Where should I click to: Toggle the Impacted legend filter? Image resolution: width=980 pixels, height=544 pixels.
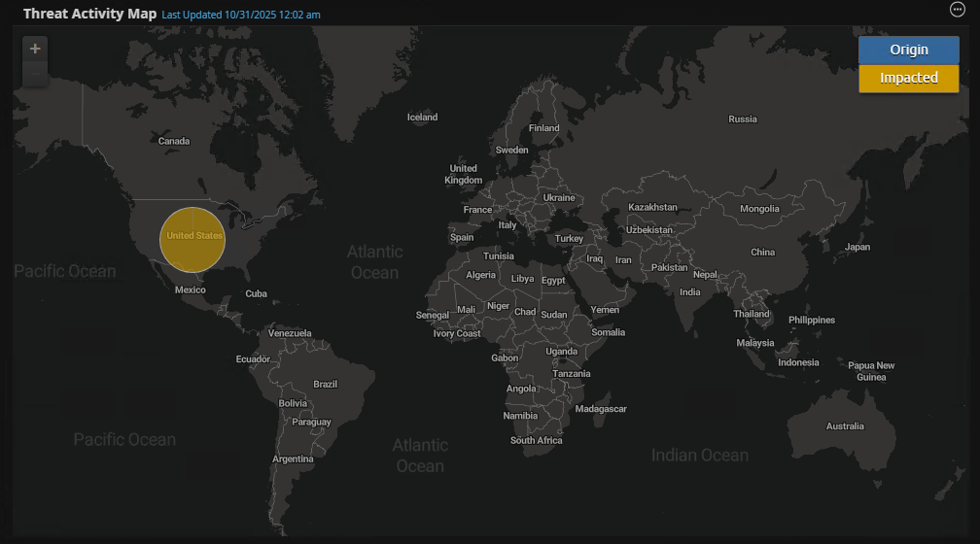908,78
